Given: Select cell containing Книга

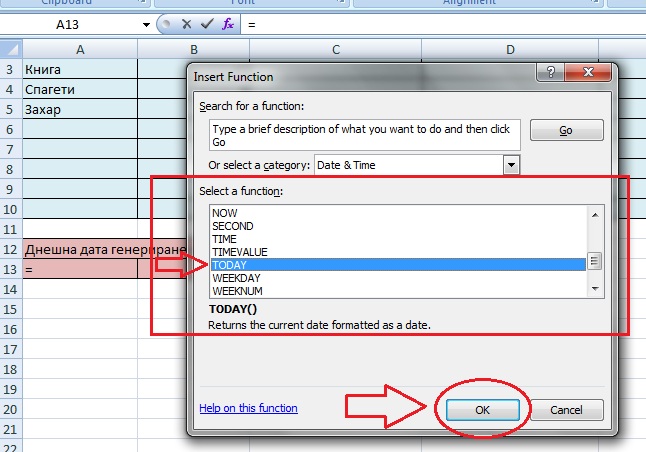Looking at the screenshot, I should pyautogui.click(x=80, y=69).
